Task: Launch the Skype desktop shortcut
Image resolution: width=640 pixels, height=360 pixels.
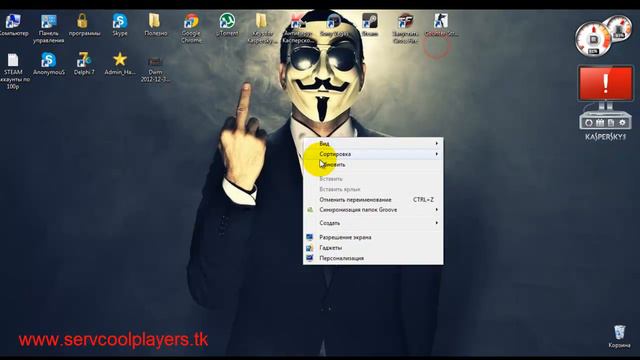Action: coord(120,24)
